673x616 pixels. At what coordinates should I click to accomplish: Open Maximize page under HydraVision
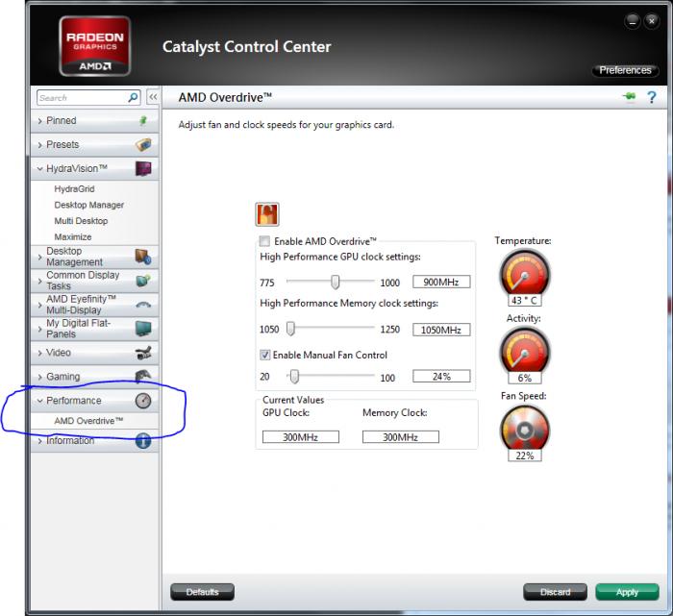(73, 236)
